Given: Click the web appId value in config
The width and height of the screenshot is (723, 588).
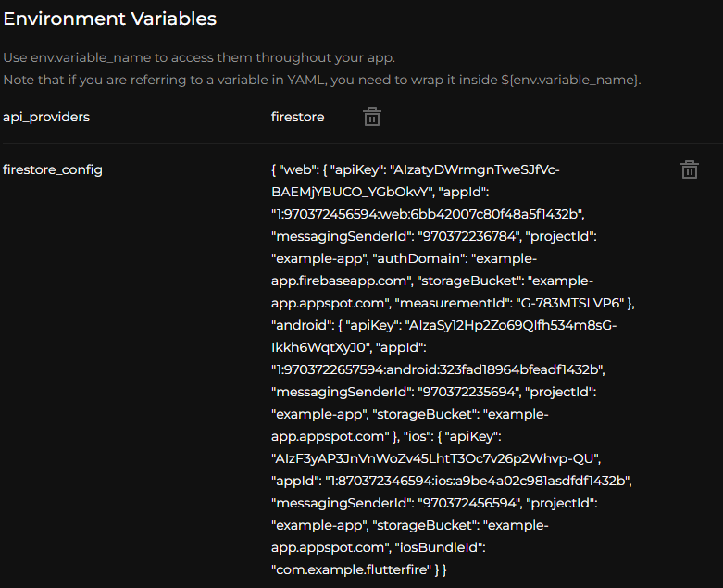Looking at the screenshot, I should (427, 215).
